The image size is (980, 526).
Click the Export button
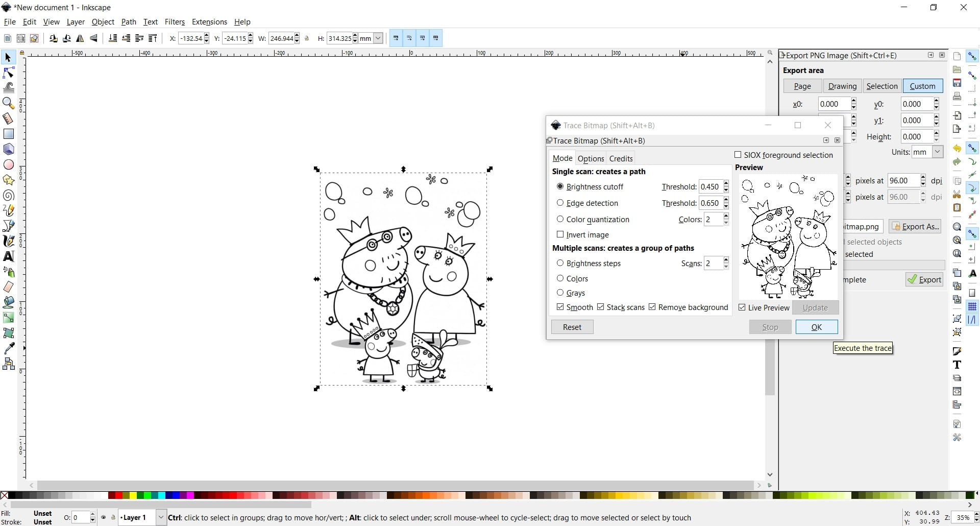pyautogui.click(x=924, y=279)
